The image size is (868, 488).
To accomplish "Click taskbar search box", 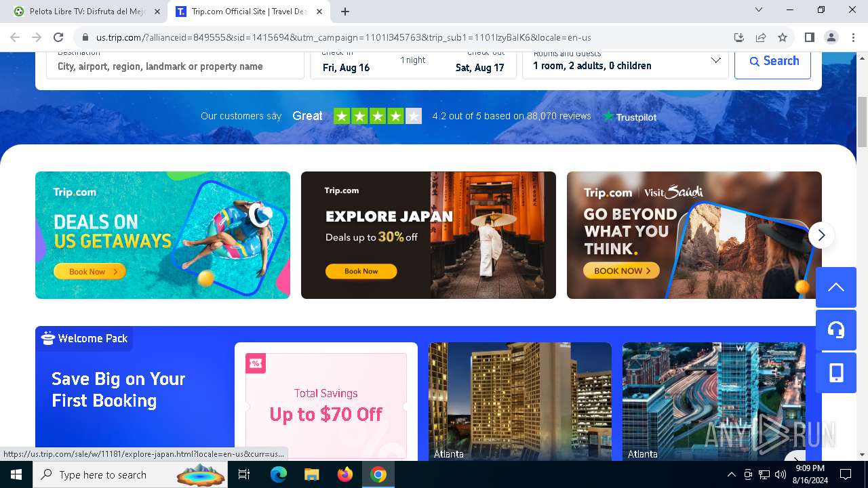I will point(132,474).
